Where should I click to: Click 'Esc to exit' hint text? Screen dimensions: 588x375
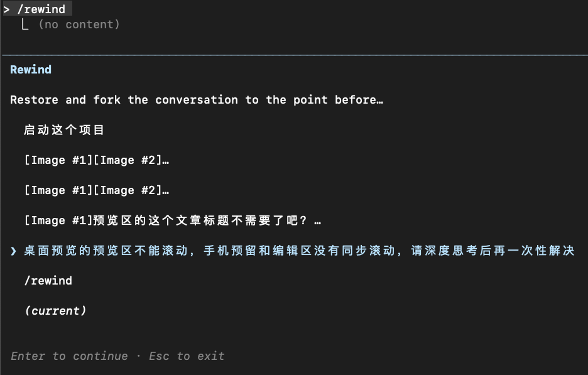pyautogui.click(x=187, y=356)
